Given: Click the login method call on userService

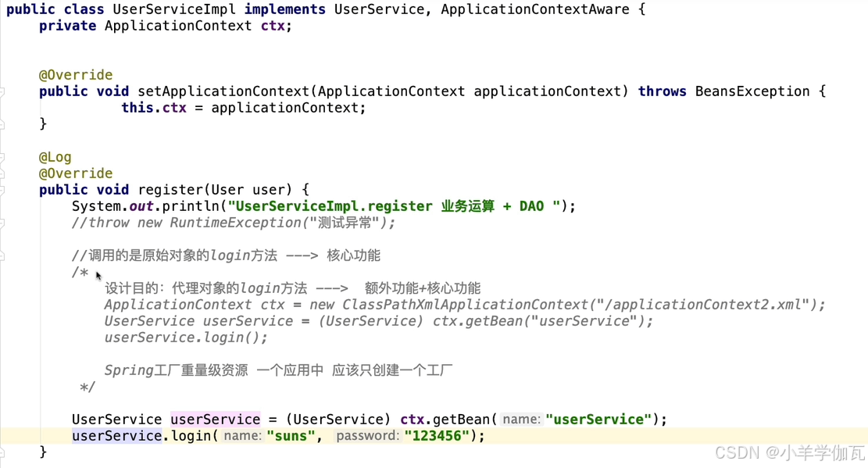Looking at the screenshot, I should point(190,435).
